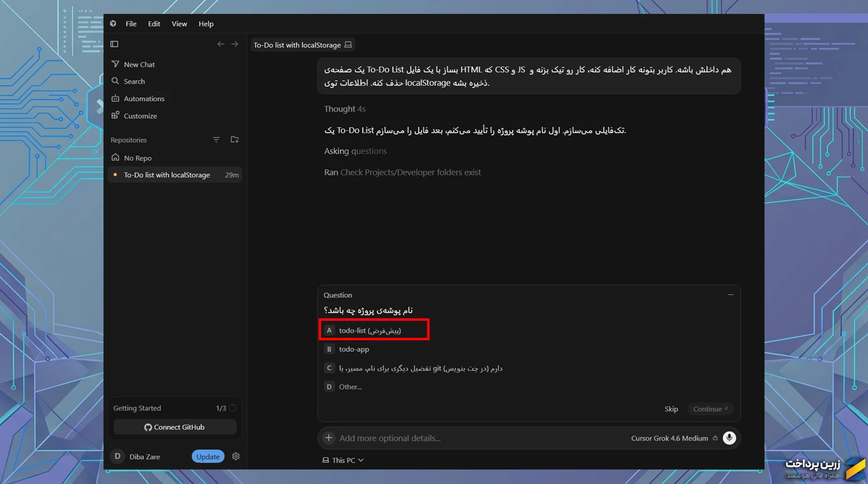
Task: Expand the Ran Check Projects/Developer folders step
Action: pos(402,172)
